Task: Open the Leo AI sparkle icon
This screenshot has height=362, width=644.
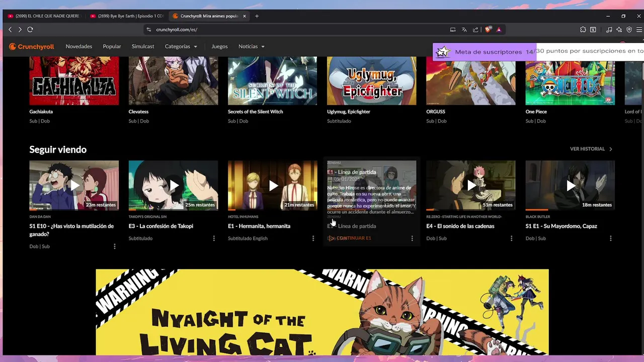Action: point(619,30)
